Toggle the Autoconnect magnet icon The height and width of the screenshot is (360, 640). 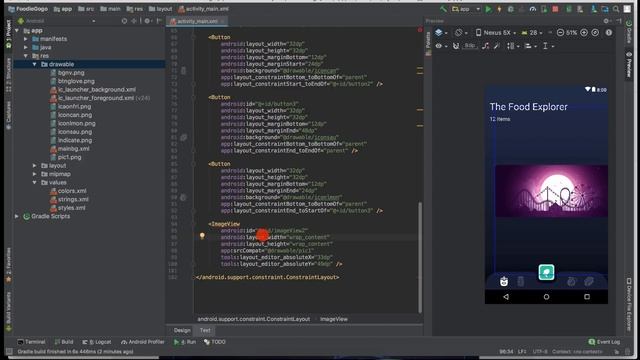(456, 46)
